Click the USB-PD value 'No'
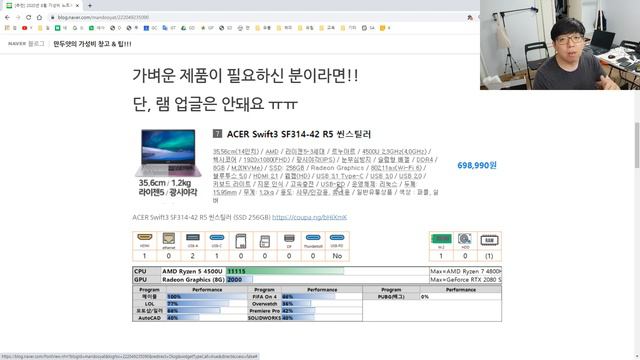The height and width of the screenshot is (360, 640). coord(337,256)
